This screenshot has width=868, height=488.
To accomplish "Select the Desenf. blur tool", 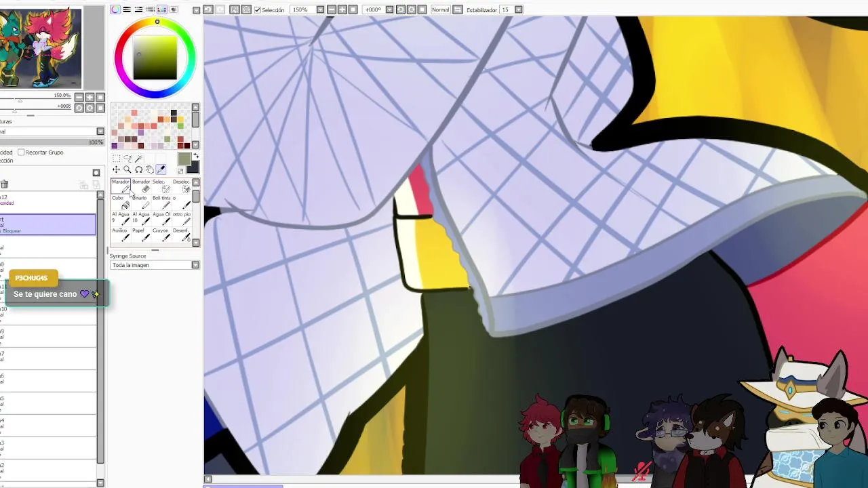I will (x=182, y=235).
